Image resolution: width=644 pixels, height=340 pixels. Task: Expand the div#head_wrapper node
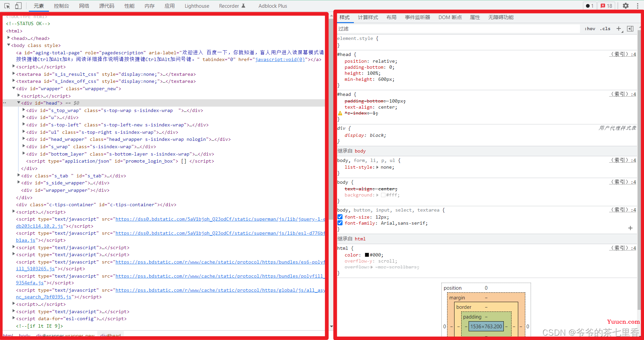click(24, 139)
